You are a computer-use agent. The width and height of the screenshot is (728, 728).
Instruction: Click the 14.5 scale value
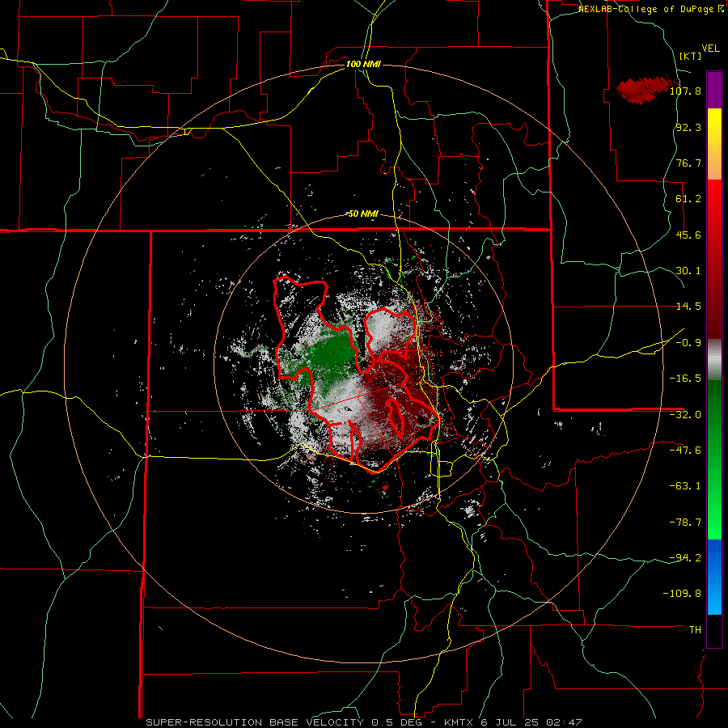coord(688,307)
